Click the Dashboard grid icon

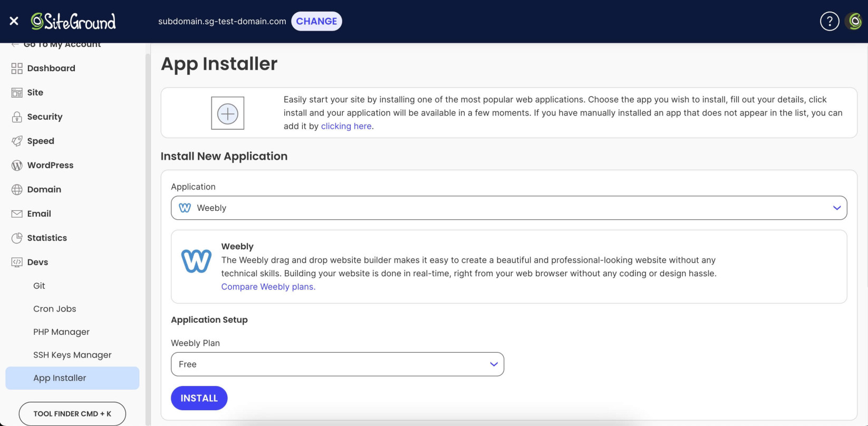17,68
